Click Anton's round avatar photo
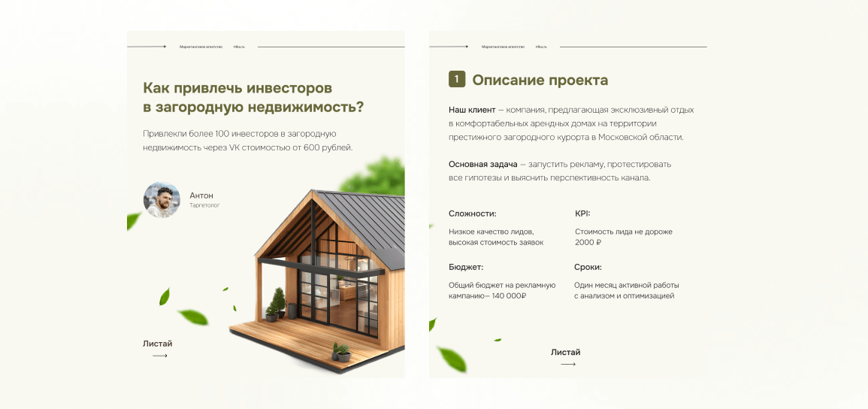Image resolution: width=868 pixels, height=409 pixels. click(x=162, y=200)
